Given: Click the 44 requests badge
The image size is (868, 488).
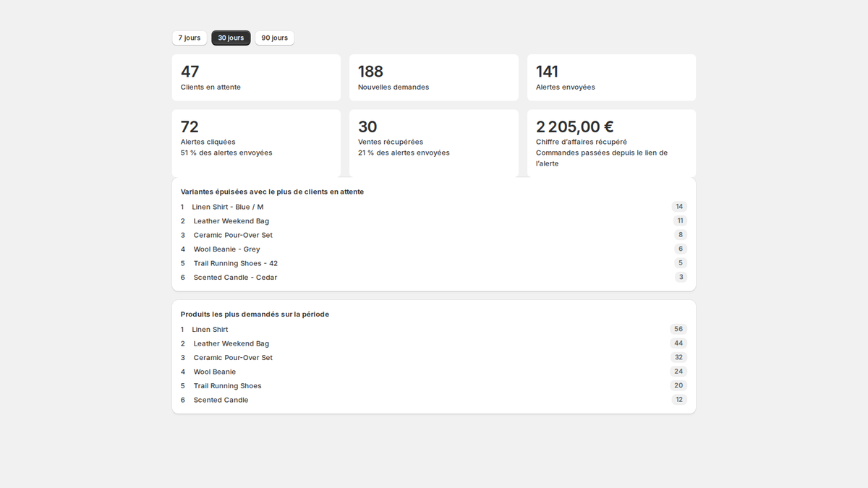Looking at the screenshot, I should pyautogui.click(x=678, y=343).
